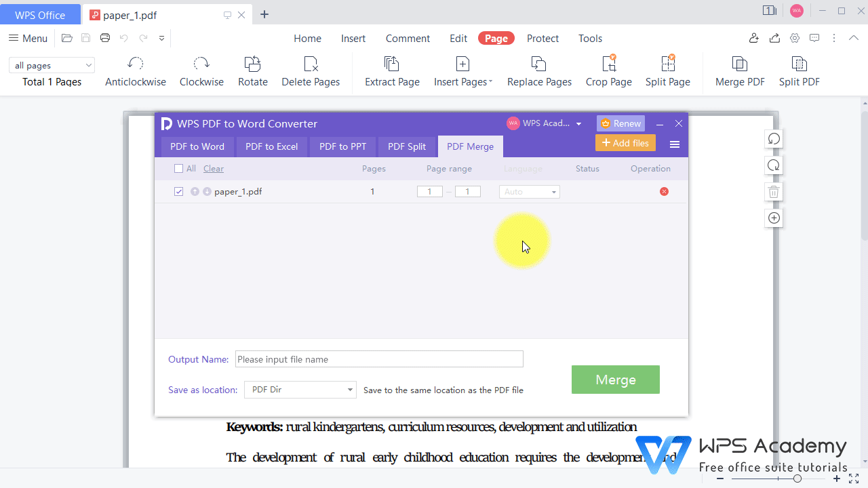Click inside the Output Name field
Image resolution: width=868 pixels, height=488 pixels.
[x=378, y=359]
